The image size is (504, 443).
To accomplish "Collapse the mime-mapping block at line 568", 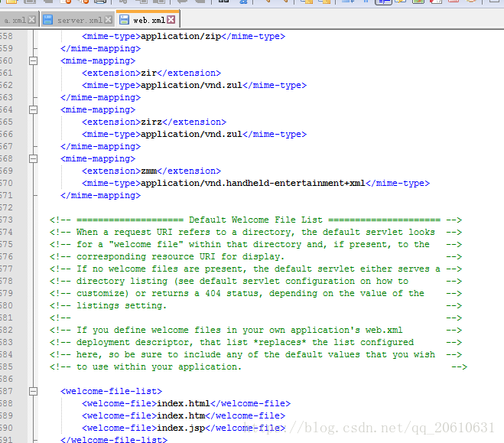I will pos(33,158).
